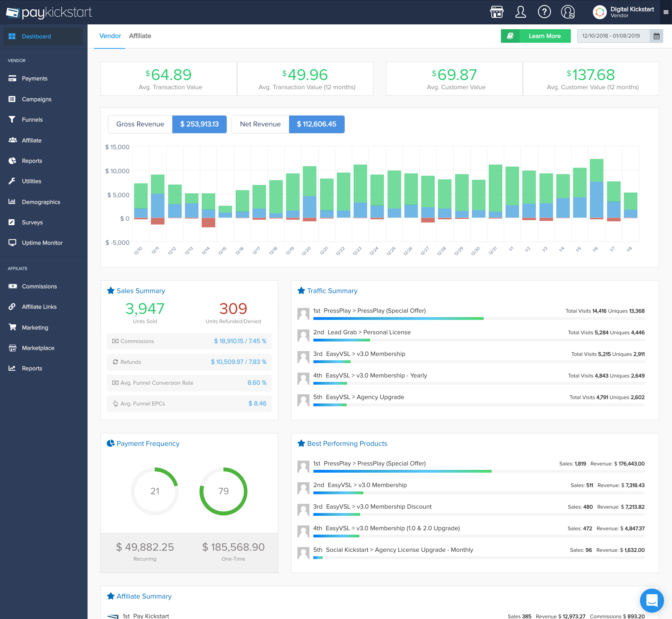Open the marketplace store icon in header
Screen dimensions: 672x619
tap(497, 12)
